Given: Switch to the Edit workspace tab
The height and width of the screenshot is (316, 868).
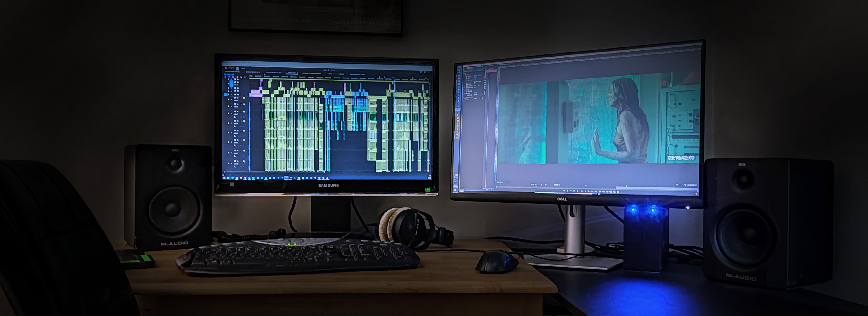Looking at the screenshot, I should coord(238,68).
